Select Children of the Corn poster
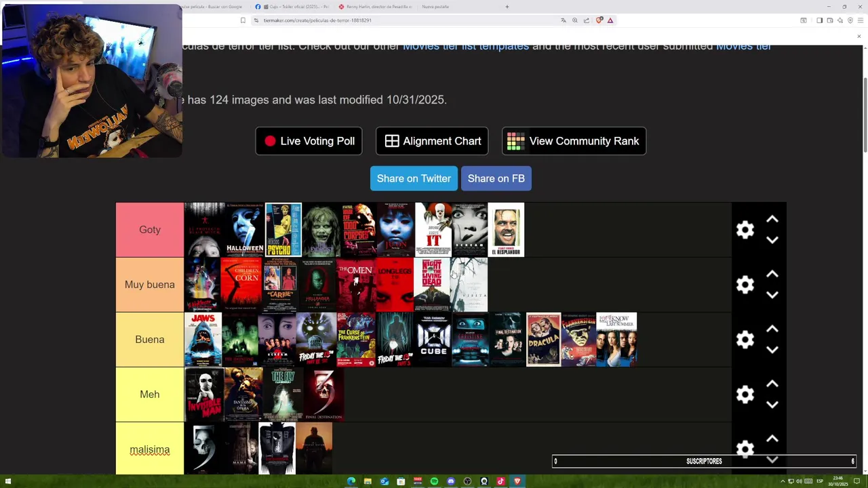Screen dimensions: 868x488 coord(241,285)
